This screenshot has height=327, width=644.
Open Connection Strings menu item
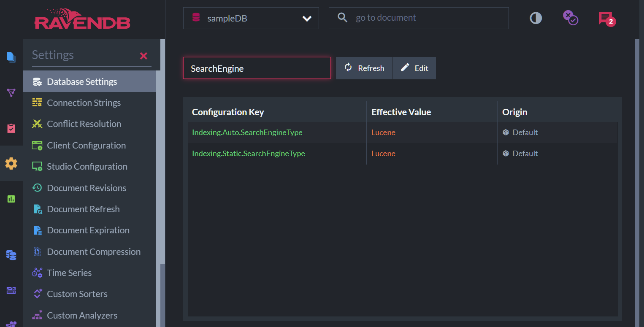pos(89,103)
